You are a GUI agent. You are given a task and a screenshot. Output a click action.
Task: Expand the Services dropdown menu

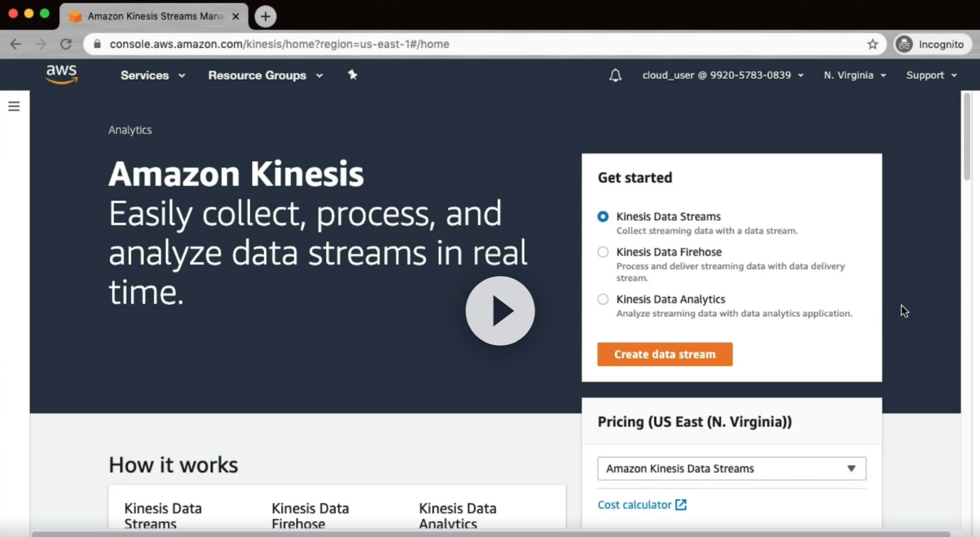[153, 75]
